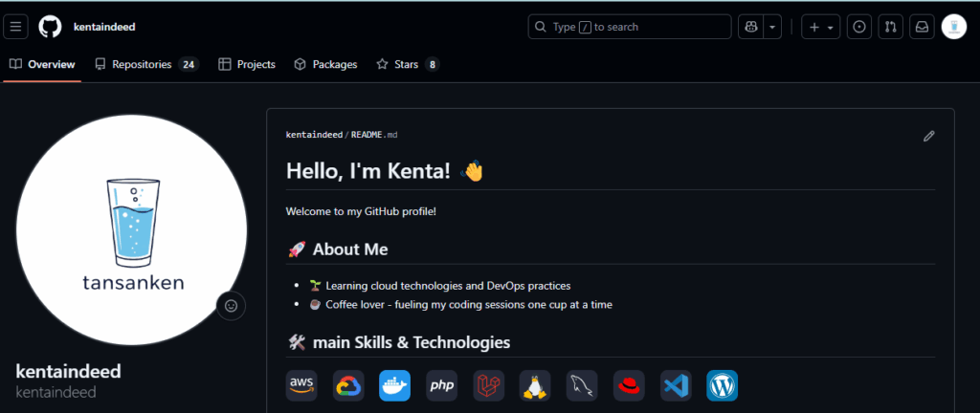Viewport: 980px width, 413px height.
Task: Open the Issues icon in header
Action: tap(858, 27)
